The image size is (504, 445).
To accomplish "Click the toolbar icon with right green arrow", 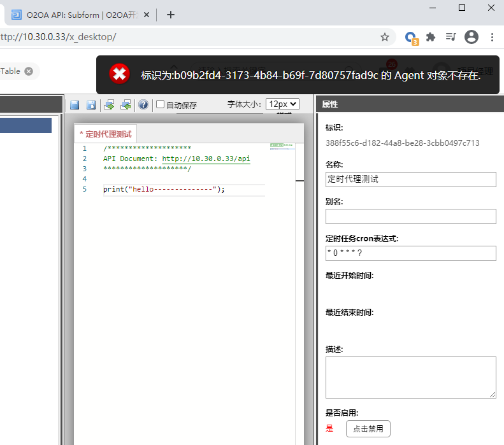I will 110,105.
